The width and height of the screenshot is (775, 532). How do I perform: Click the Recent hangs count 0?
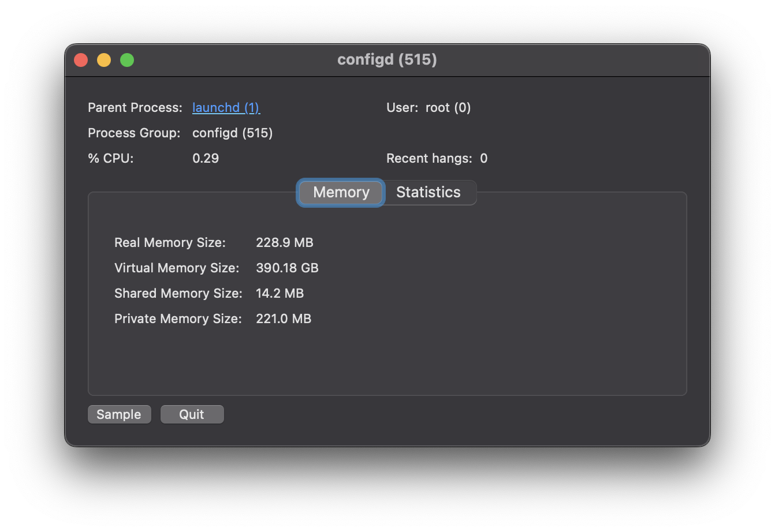[484, 158]
